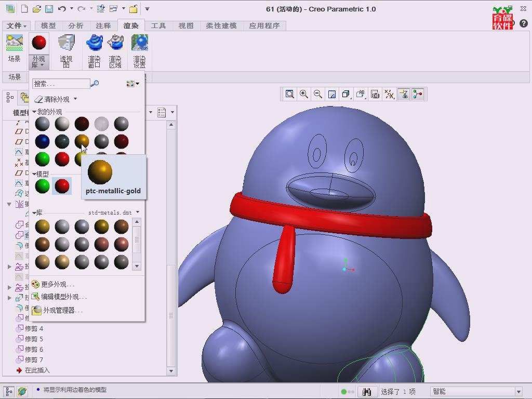Open 渲染设置 render settings

pos(139,51)
